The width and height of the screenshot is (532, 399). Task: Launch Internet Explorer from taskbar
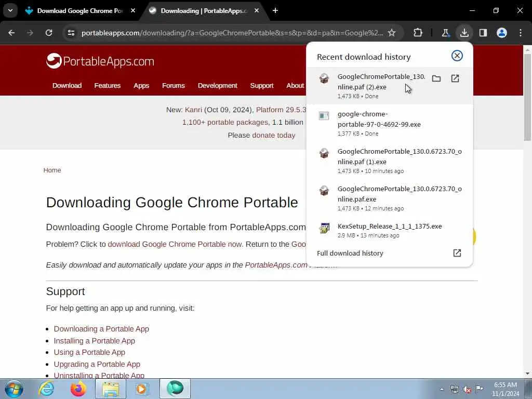tap(46, 389)
